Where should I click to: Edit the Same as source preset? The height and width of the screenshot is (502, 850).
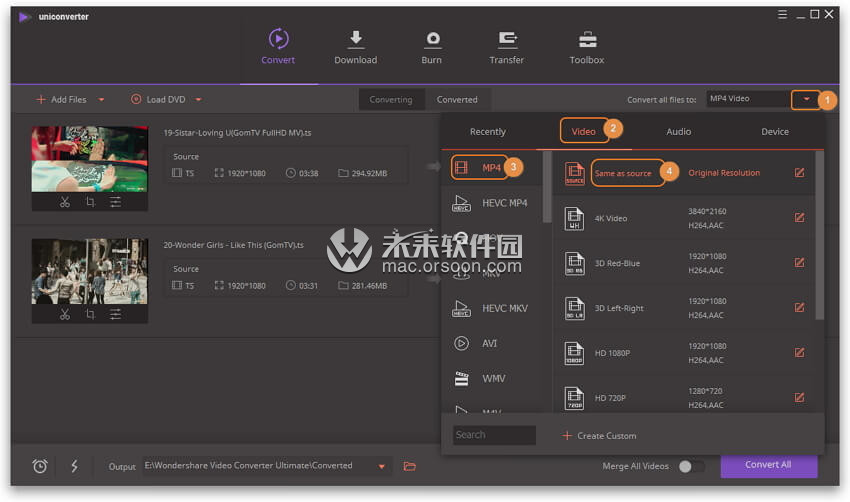pos(800,173)
